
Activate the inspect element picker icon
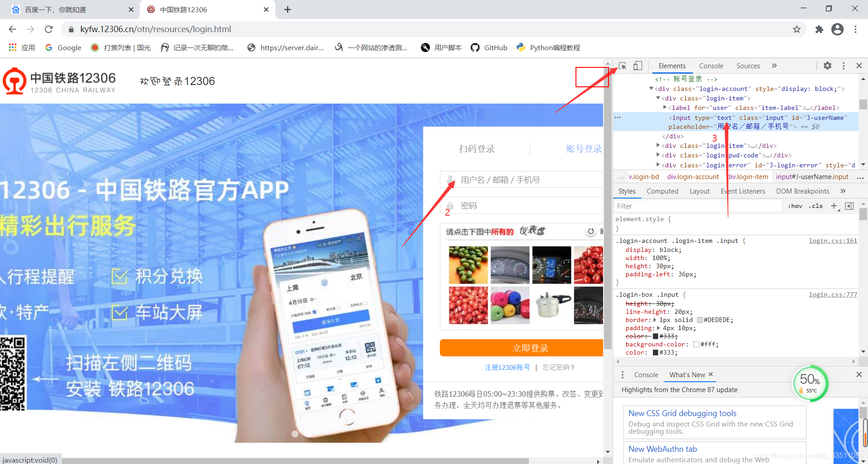(x=623, y=66)
